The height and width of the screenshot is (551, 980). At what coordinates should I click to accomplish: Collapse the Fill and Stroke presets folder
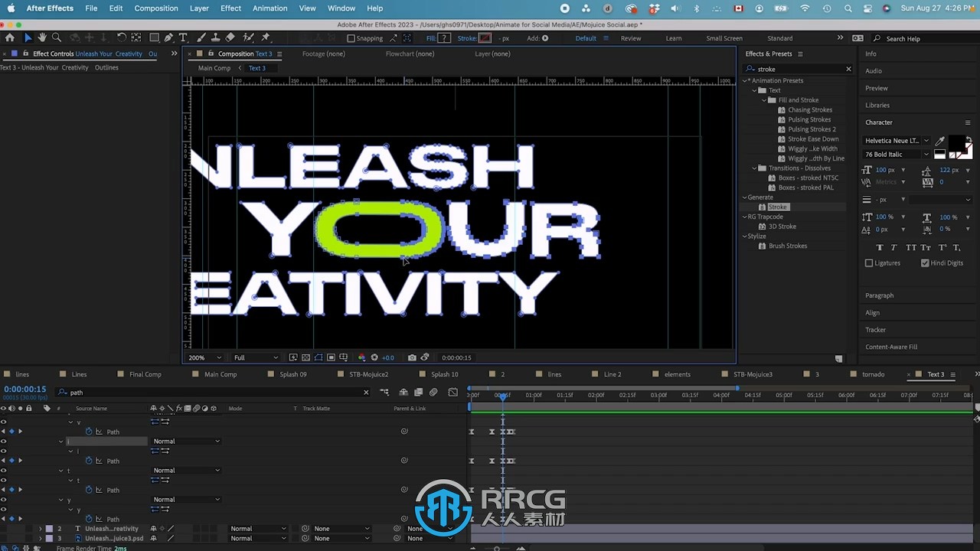tap(764, 100)
